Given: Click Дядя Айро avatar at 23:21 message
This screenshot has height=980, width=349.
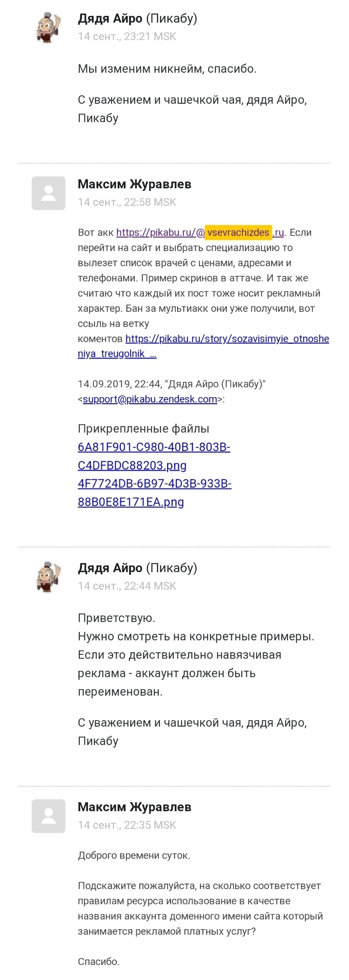Looking at the screenshot, I should click(x=48, y=28).
